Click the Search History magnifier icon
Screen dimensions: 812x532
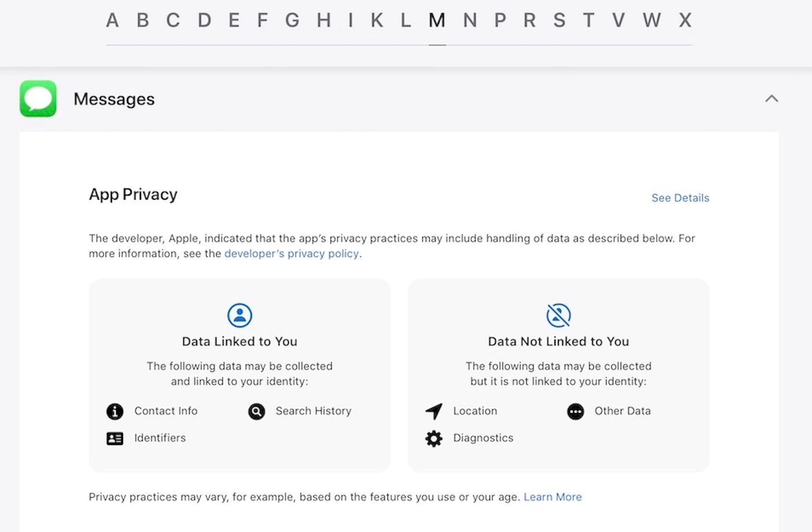coord(256,411)
